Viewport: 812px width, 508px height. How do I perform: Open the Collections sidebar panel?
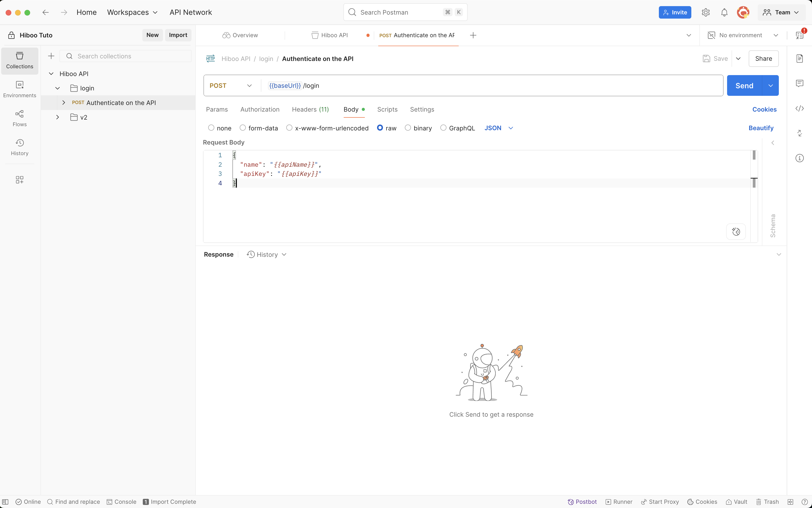[x=20, y=60]
